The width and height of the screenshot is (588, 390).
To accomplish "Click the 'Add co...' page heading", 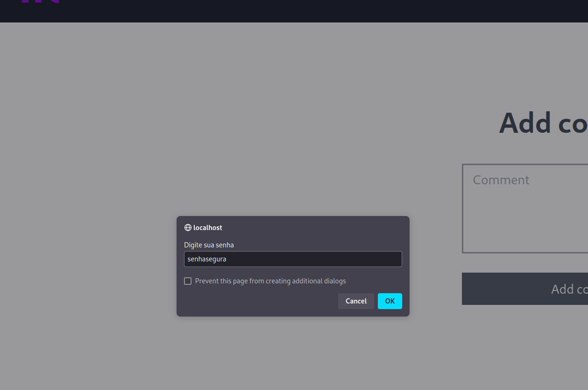I will tap(543, 123).
